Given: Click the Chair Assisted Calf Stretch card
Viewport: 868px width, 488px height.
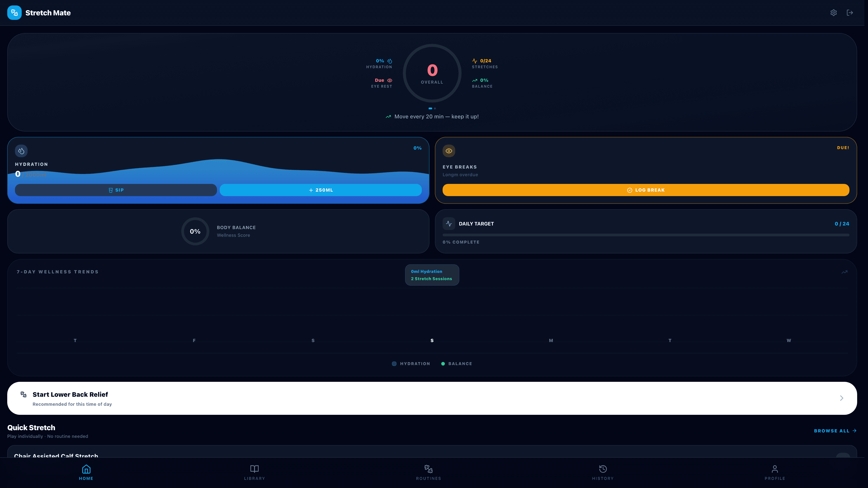Looking at the screenshot, I should [432, 452].
